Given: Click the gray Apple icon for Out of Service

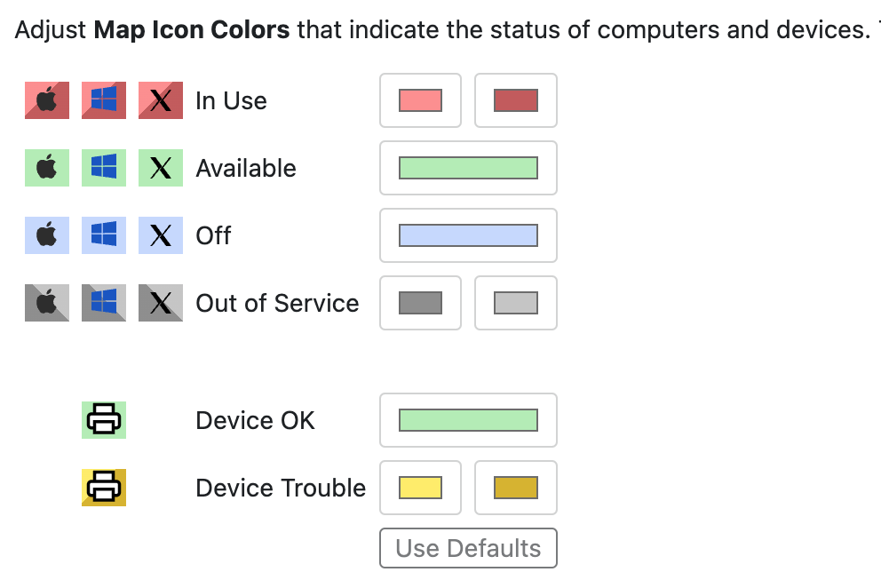Looking at the screenshot, I should 47,303.
